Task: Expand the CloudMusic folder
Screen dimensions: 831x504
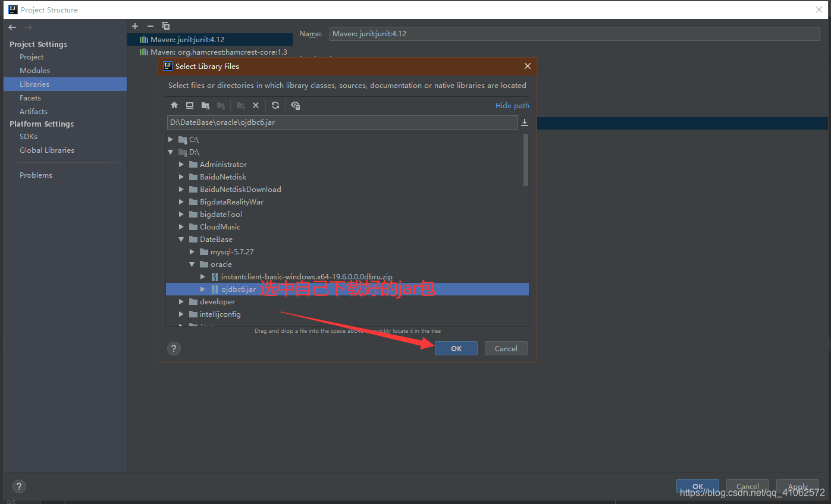Action: 181,227
